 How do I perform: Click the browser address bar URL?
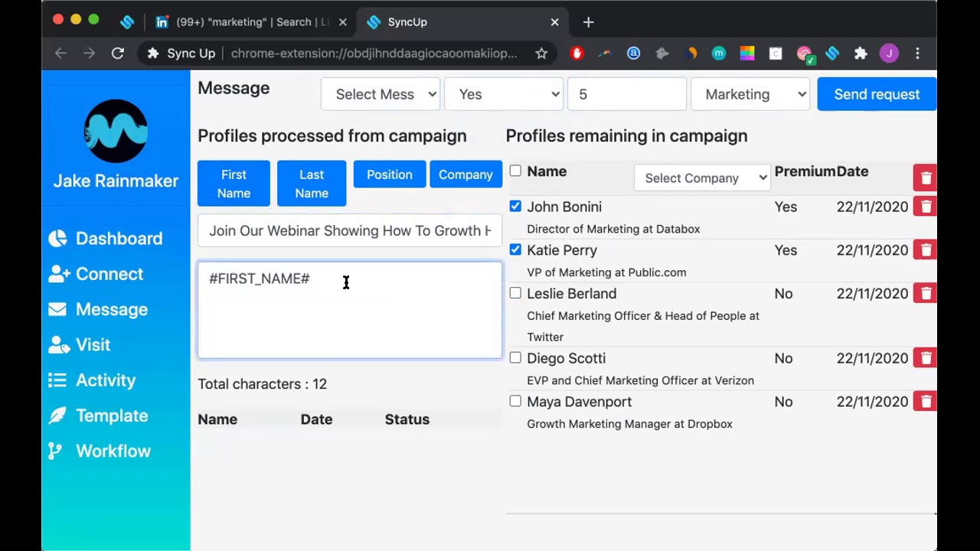pyautogui.click(x=374, y=53)
